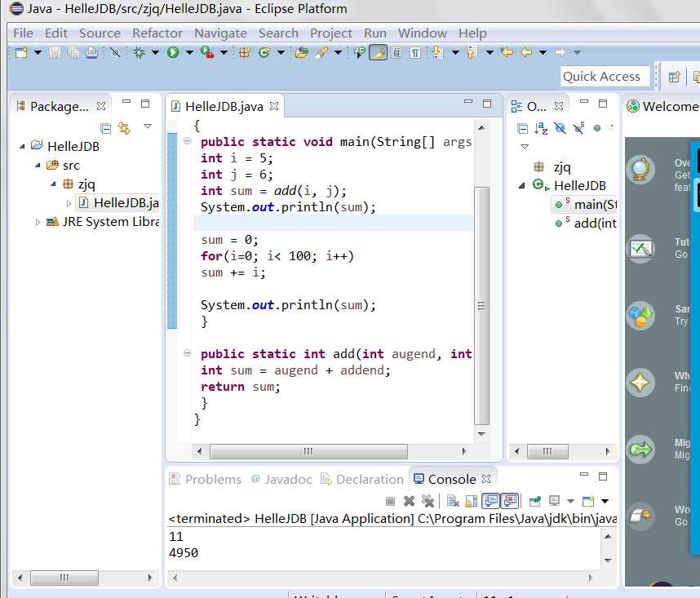Open the Back history dropdown arrow
The width and height of the screenshot is (700, 598).
(x=543, y=53)
